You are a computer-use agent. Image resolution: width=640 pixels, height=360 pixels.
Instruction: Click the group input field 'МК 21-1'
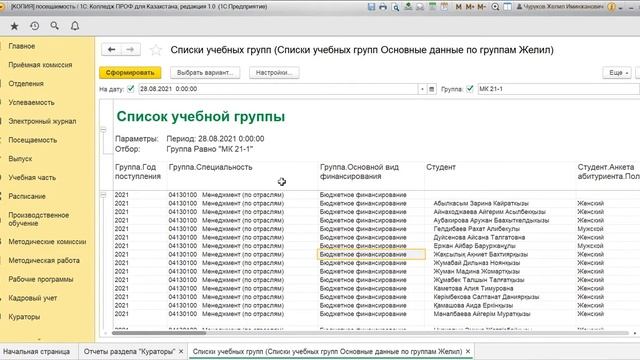[558, 89]
